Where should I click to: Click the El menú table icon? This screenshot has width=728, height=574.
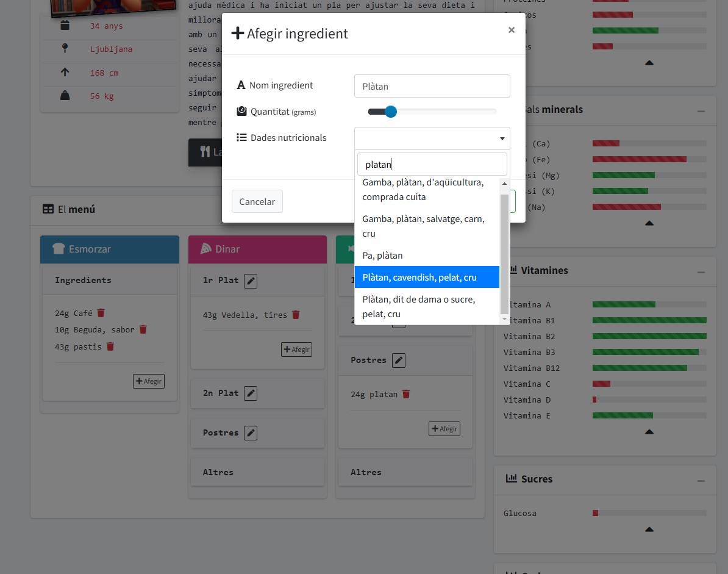point(48,209)
